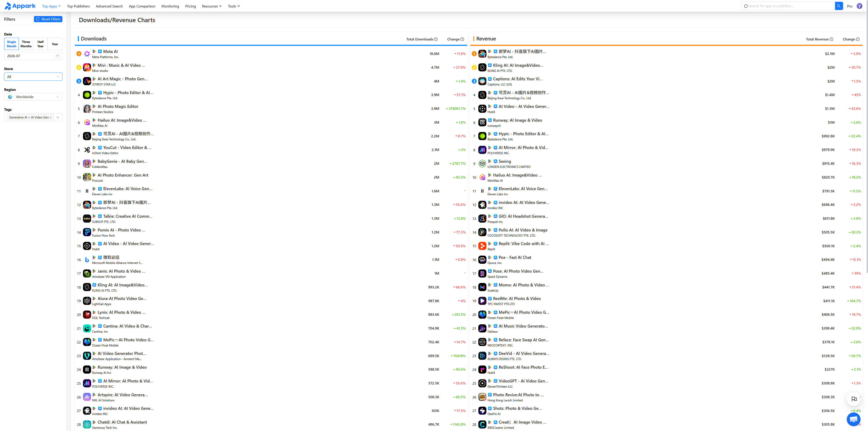Open the Pomix AI app icon
Viewport: 868px width, 431px height.
coord(87,232)
